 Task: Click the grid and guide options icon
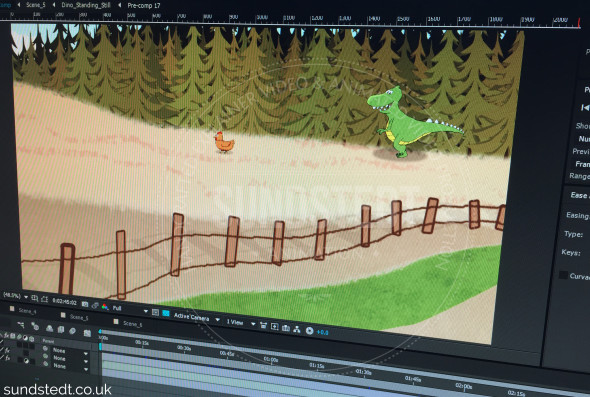point(35,298)
